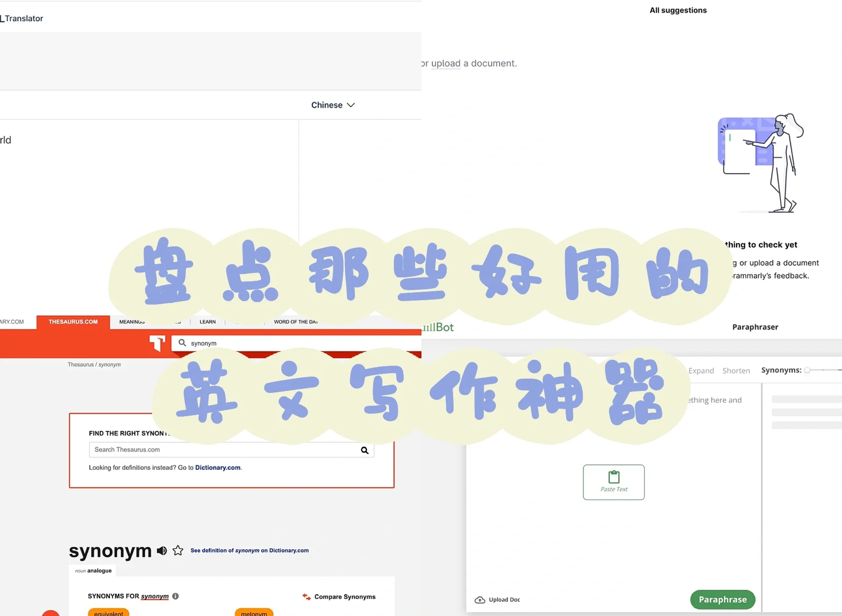Click the star favorite icon beside synonym
This screenshot has width=842, height=616.
(178, 551)
